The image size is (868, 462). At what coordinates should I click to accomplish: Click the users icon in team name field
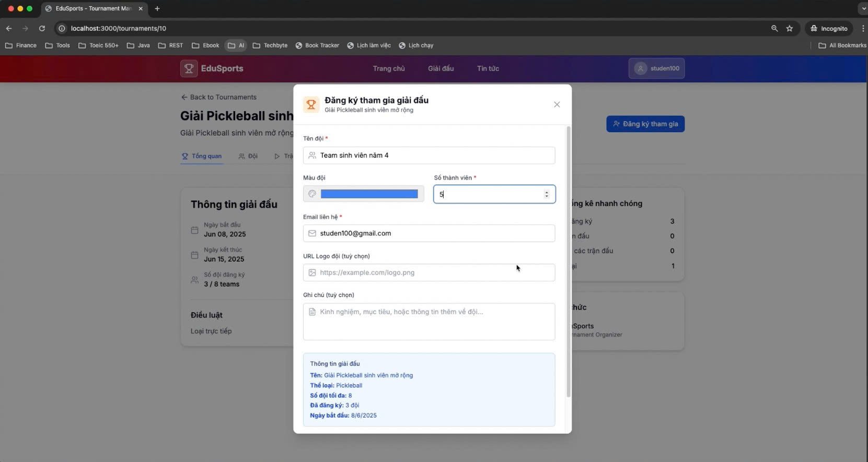[312, 155]
